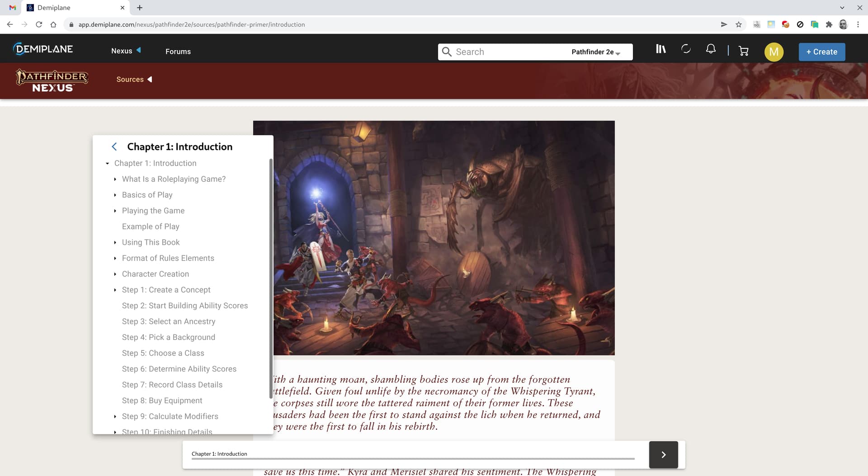Image resolution: width=868 pixels, height=476 pixels.
Task: Close the Demiplane tab
Action: (123, 8)
